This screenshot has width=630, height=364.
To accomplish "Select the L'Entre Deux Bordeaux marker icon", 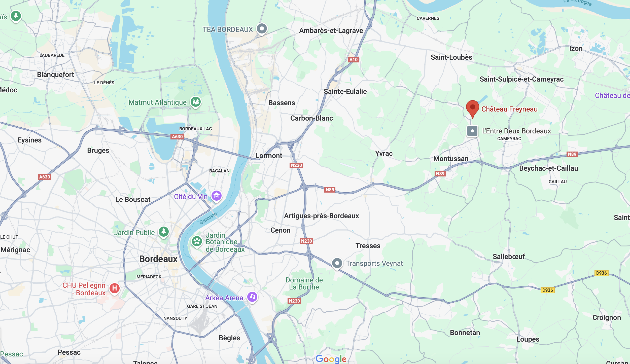I will pos(472,131).
